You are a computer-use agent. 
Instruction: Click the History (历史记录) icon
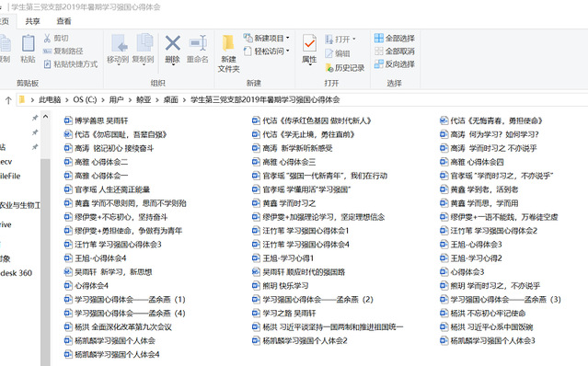pos(329,67)
